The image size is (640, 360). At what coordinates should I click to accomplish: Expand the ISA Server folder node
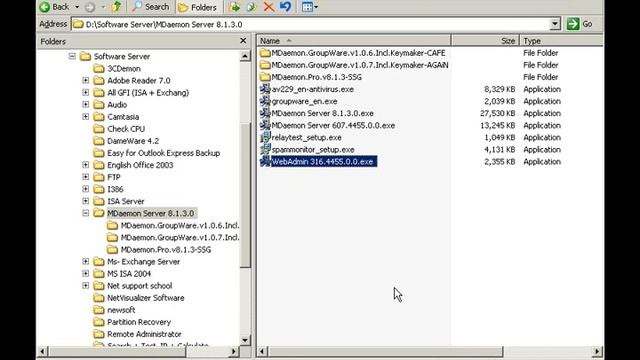pyautogui.click(x=85, y=201)
